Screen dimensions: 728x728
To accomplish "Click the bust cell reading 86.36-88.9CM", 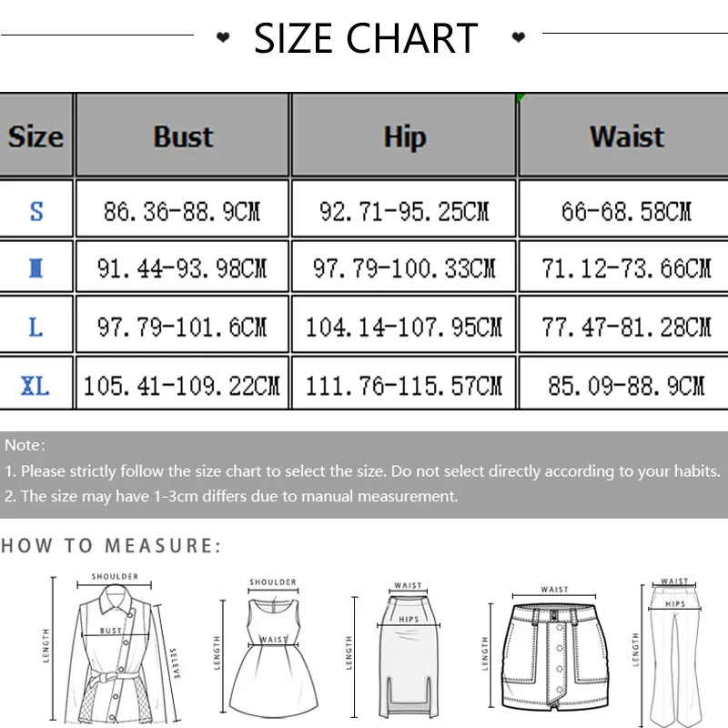I will (182, 212).
